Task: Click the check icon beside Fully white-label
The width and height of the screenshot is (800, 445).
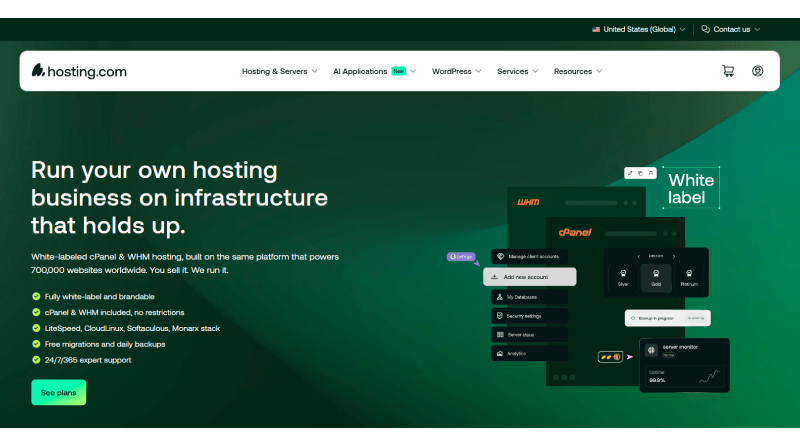Action: click(x=36, y=296)
